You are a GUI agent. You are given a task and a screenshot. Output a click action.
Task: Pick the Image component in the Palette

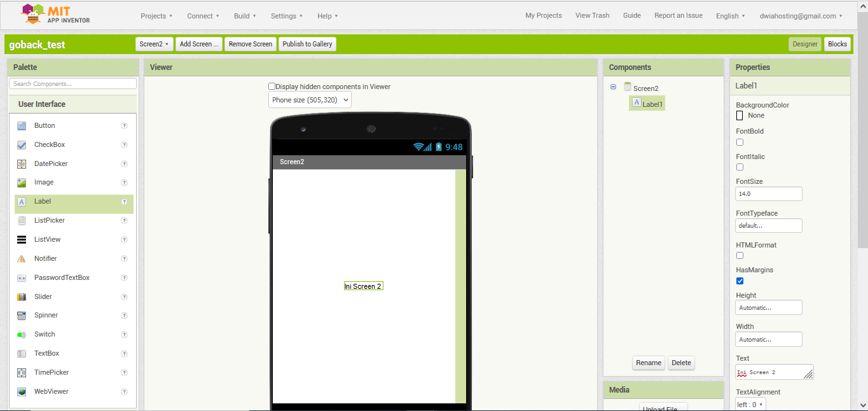(45, 183)
